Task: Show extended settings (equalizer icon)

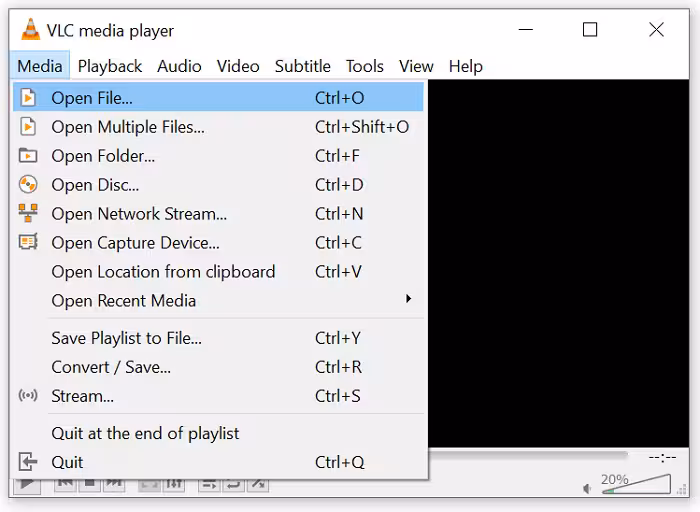Action: (x=174, y=485)
